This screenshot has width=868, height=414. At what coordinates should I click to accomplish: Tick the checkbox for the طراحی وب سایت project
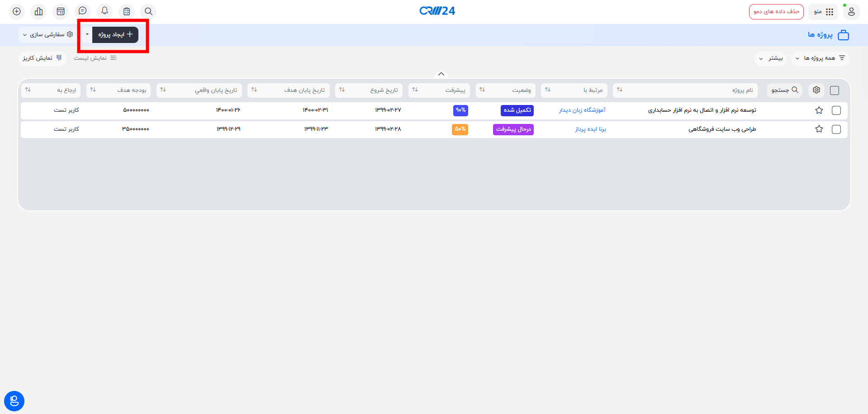click(x=836, y=129)
